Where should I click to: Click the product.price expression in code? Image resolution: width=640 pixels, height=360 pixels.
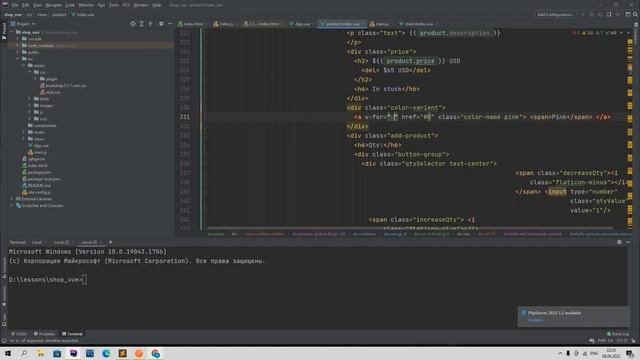(x=410, y=61)
